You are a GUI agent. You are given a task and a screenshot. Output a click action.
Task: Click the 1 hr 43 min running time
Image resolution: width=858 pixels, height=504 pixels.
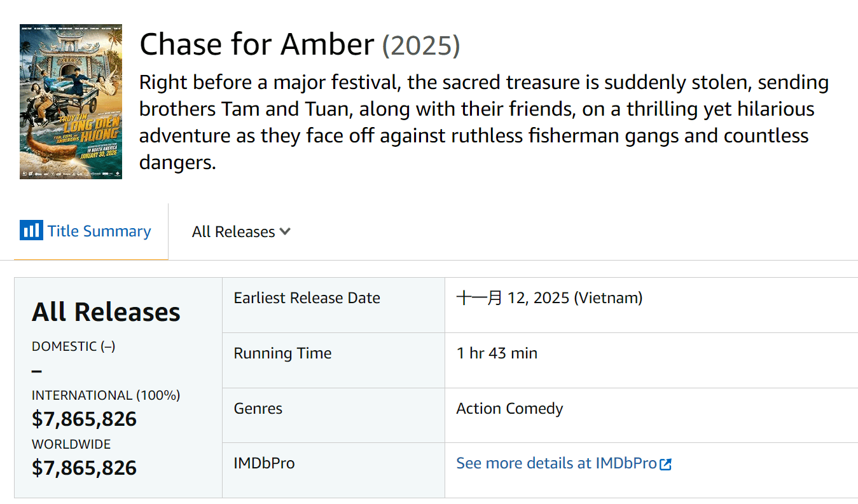coord(497,353)
